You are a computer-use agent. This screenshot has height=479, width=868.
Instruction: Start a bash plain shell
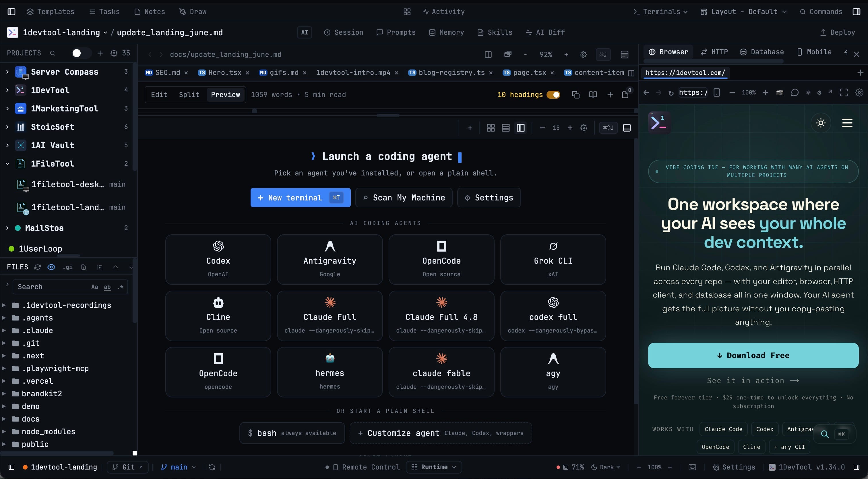click(292, 433)
